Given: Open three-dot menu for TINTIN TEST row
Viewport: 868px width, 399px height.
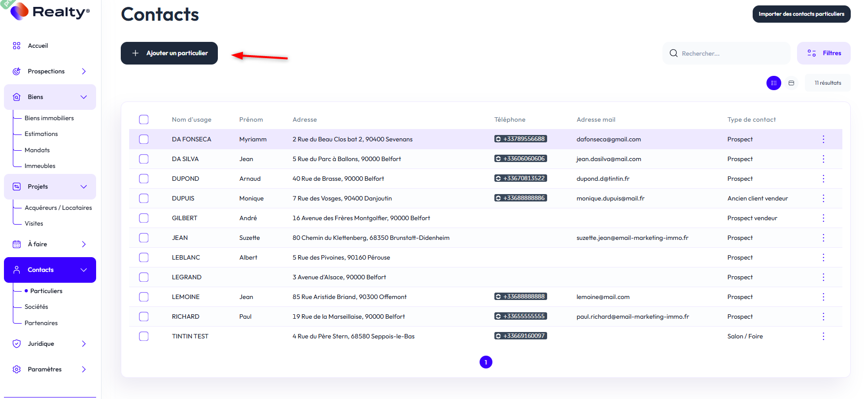Looking at the screenshot, I should pos(823,336).
